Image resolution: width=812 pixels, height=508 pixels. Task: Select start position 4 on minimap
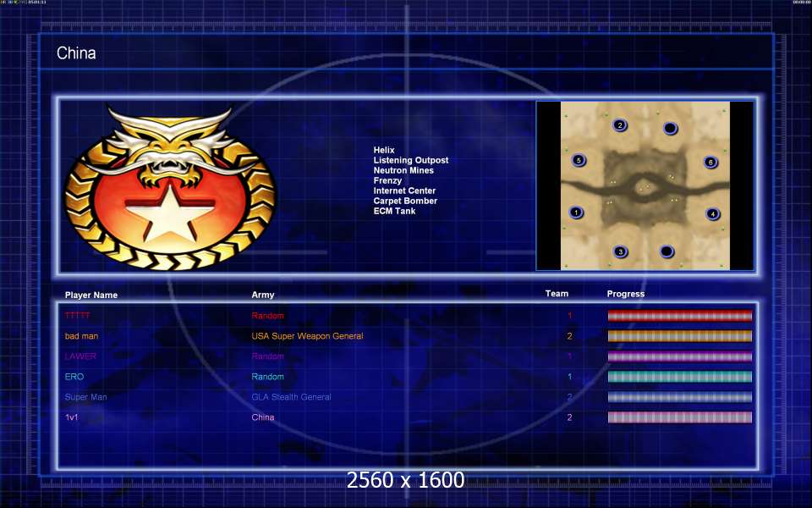click(x=712, y=213)
